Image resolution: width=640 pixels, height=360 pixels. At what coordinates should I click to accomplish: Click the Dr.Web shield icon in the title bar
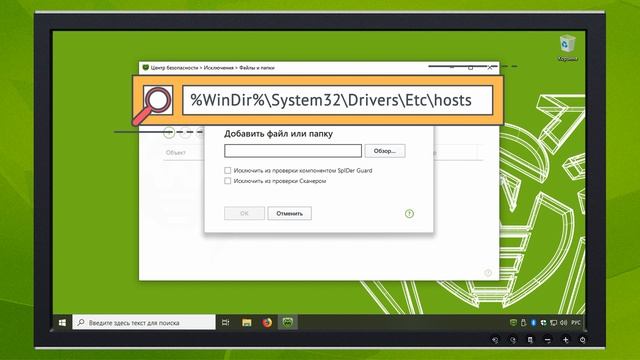145,67
